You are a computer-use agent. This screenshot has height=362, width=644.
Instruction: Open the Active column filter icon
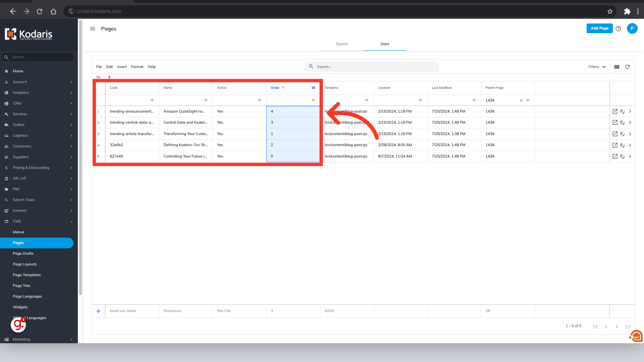pyautogui.click(x=259, y=101)
